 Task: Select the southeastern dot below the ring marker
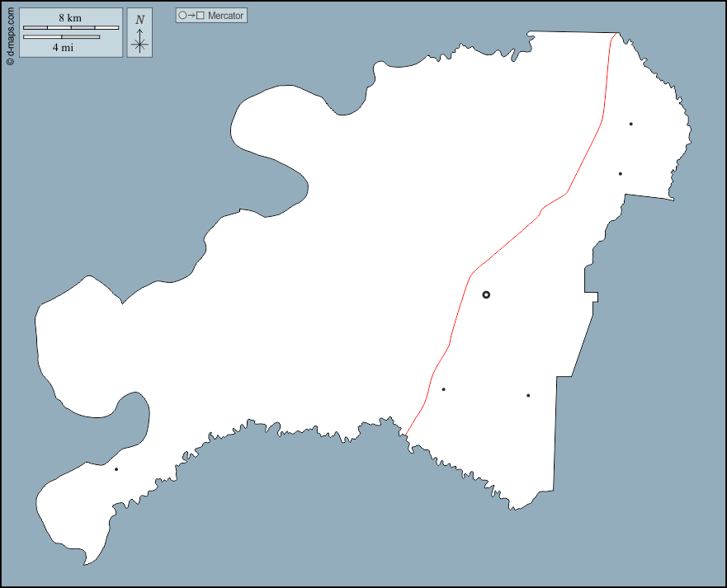[528, 395]
